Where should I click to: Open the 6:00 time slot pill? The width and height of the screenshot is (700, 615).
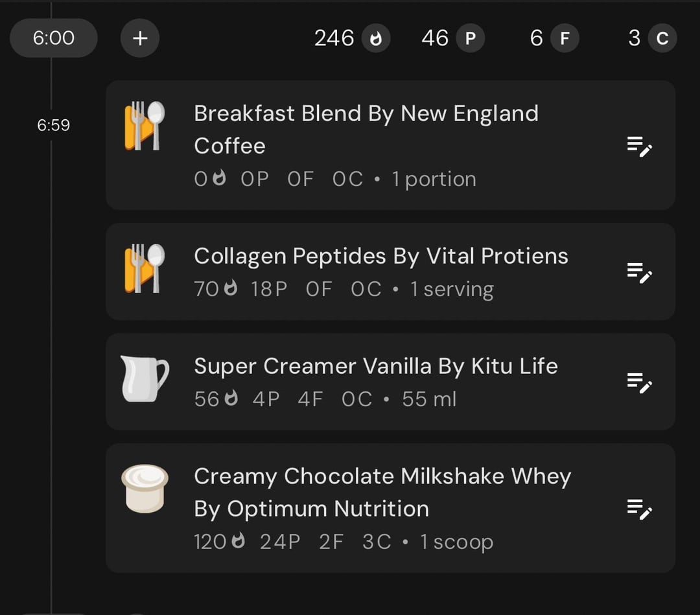click(x=54, y=38)
